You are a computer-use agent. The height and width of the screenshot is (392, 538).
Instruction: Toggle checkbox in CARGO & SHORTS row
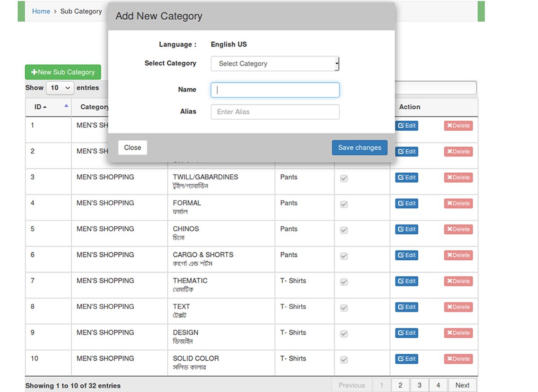pos(344,256)
